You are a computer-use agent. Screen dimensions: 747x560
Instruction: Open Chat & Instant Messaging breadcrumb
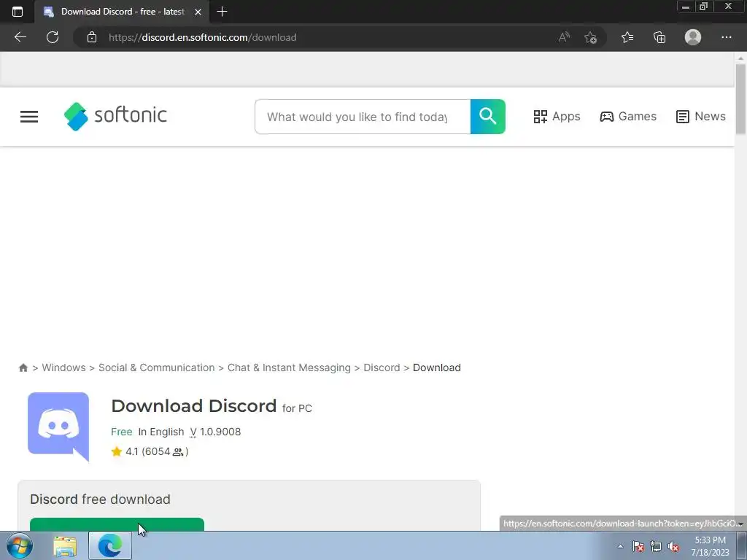289,367
